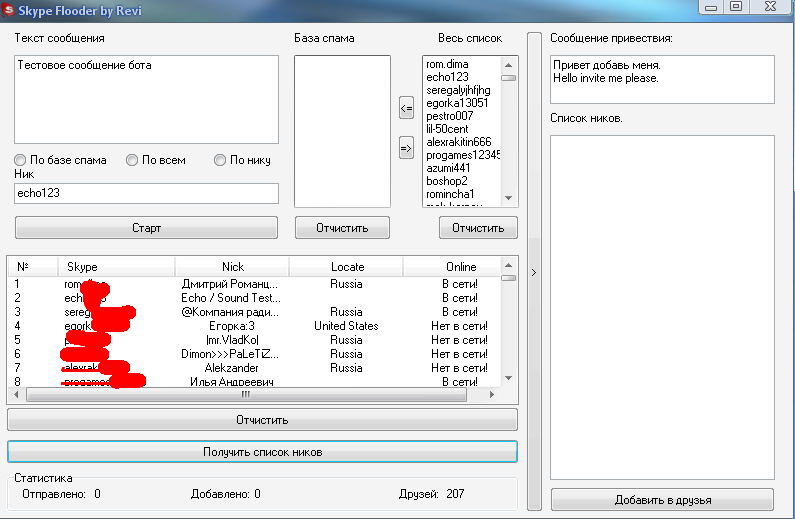The height and width of the screenshot is (519, 795).
Task: Sort table by № column header
Action: pyautogui.click(x=33, y=267)
